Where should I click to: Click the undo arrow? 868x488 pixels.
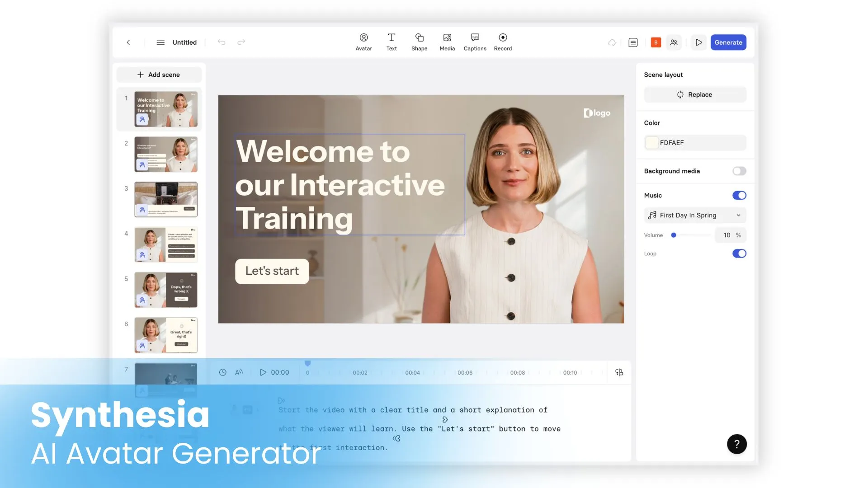(222, 42)
